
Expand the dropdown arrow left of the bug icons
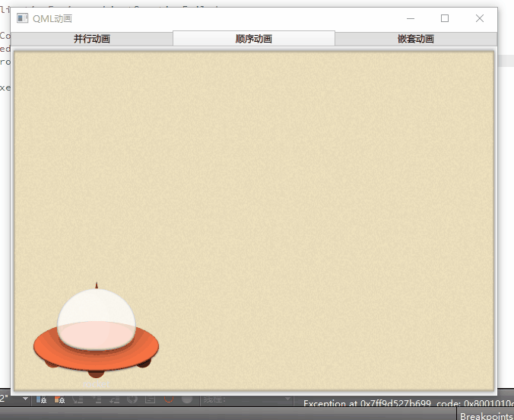(25, 399)
